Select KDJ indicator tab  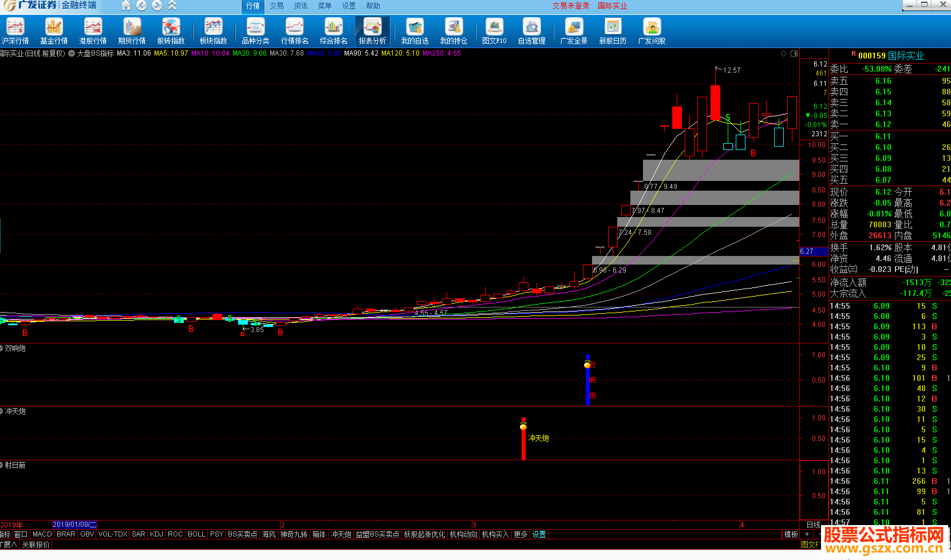click(156, 534)
